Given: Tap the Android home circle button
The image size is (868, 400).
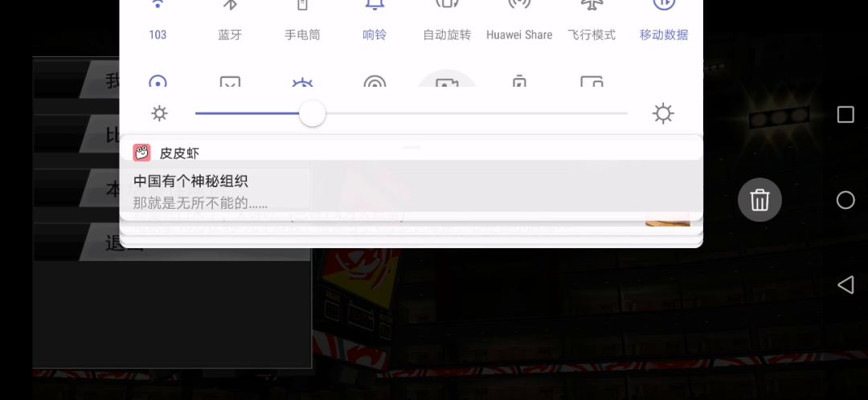Looking at the screenshot, I should [845, 200].
